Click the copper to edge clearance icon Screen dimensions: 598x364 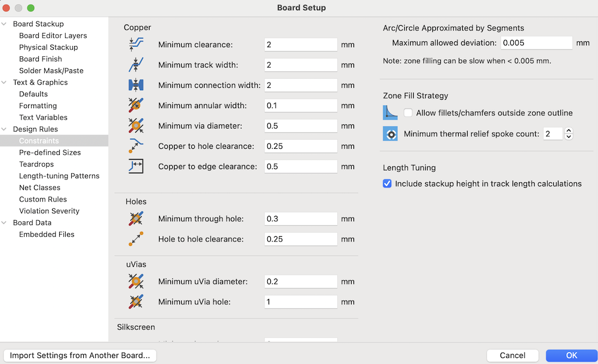136,166
